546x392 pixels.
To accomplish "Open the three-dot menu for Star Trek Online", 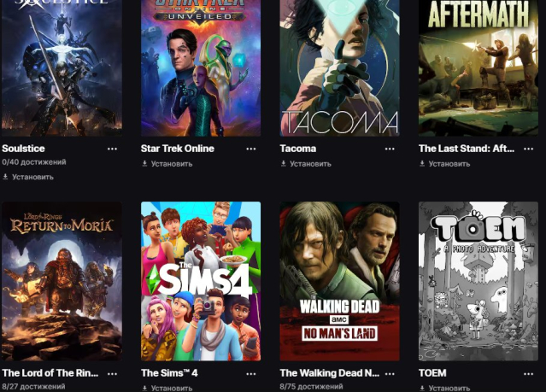I will (250, 149).
